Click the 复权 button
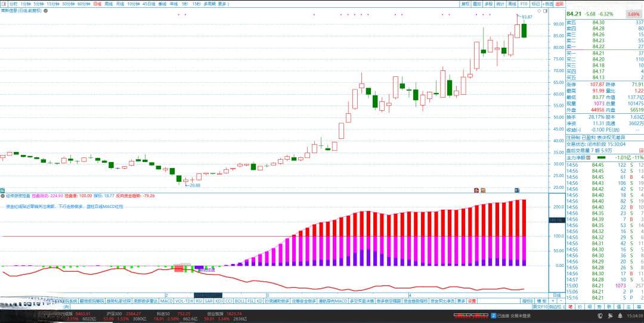This screenshot has height=323, width=644. point(465,4)
